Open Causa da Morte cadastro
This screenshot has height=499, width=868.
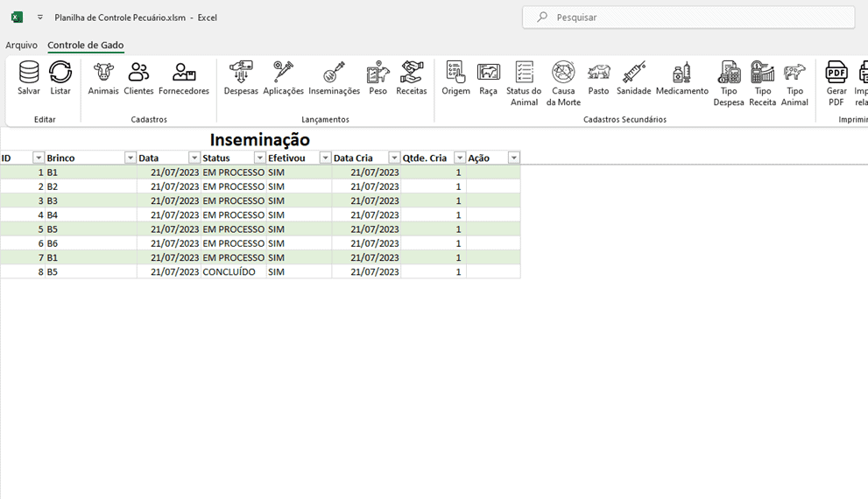(x=563, y=73)
